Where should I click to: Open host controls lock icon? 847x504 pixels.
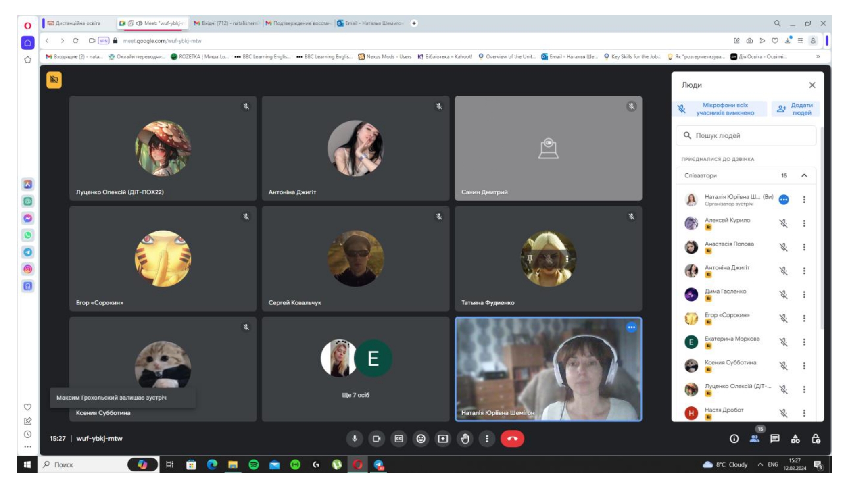(816, 439)
